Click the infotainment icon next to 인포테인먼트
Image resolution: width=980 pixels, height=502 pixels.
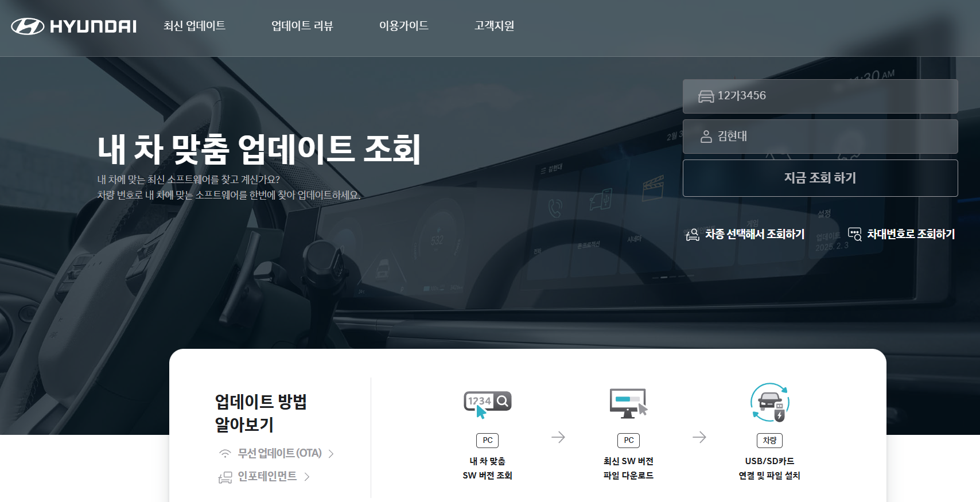tap(225, 477)
